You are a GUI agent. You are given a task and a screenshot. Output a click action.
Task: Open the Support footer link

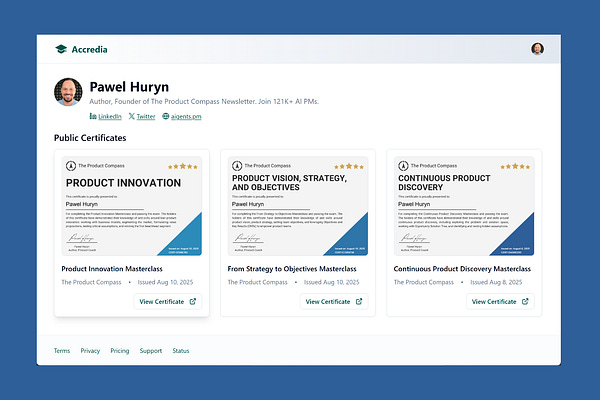[x=151, y=351]
